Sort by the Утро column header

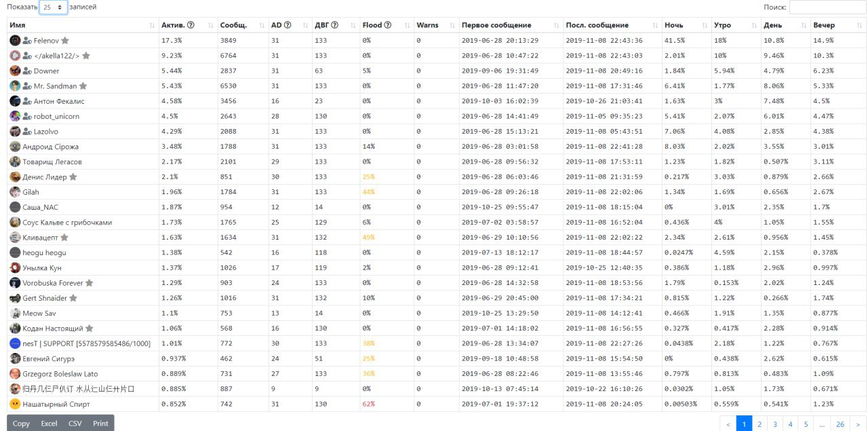point(735,25)
